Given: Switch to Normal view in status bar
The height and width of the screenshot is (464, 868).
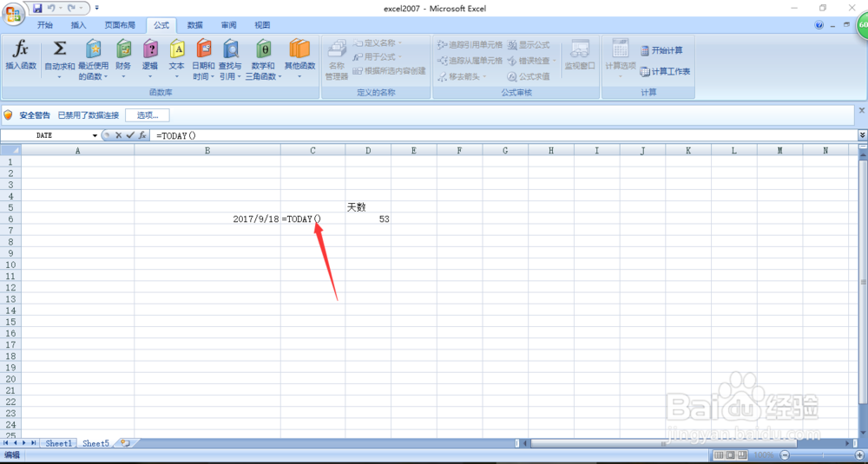Looking at the screenshot, I should (719, 455).
